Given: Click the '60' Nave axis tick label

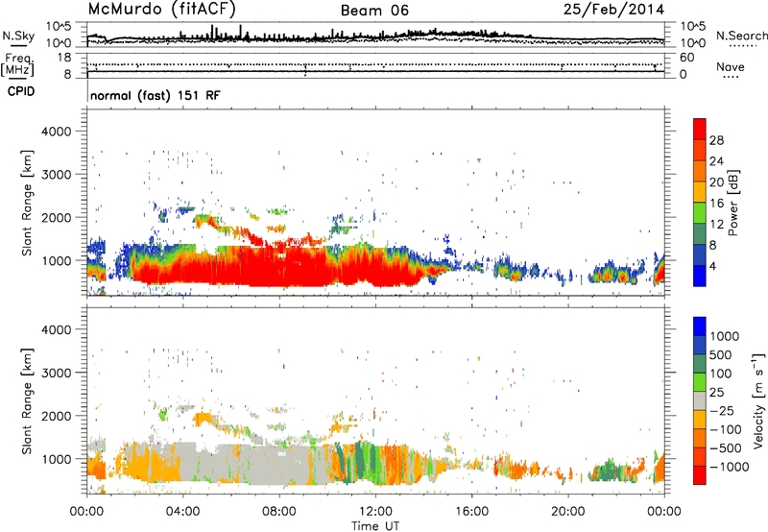Looking at the screenshot, I should click(x=687, y=58).
